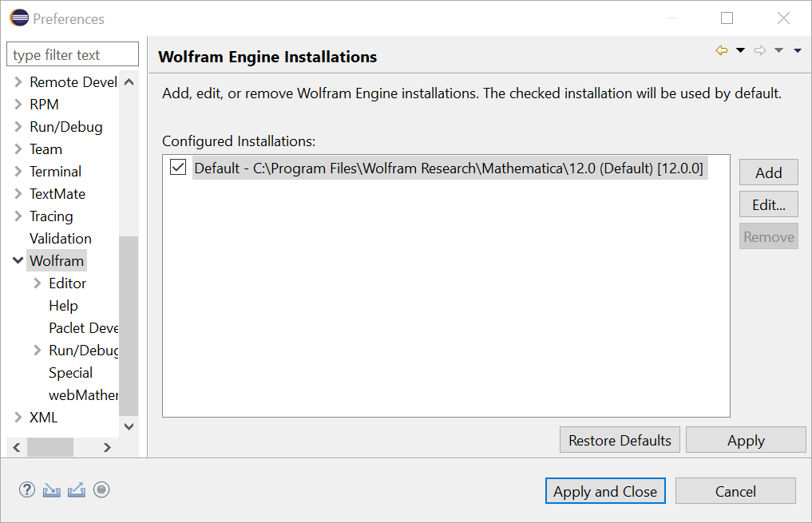Image resolution: width=812 pixels, height=523 pixels.
Task: Click the Edit... button
Action: click(x=769, y=204)
